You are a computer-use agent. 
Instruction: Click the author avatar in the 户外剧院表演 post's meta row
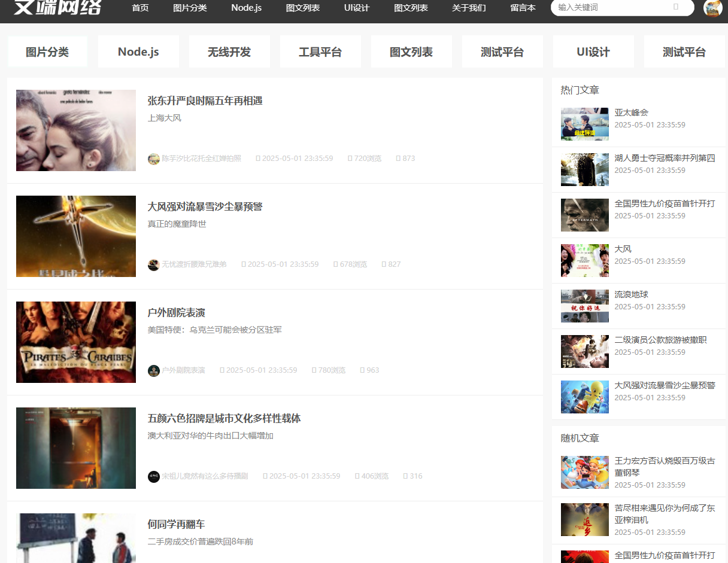pyautogui.click(x=154, y=370)
